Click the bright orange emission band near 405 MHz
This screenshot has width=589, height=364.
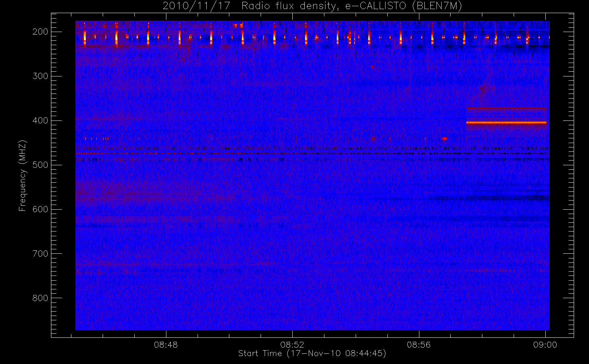pyautogui.click(x=506, y=123)
